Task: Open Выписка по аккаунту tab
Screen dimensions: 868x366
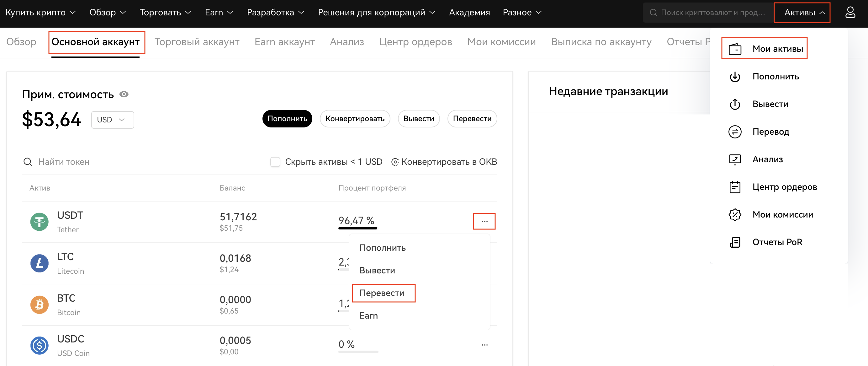Action: [601, 42]
